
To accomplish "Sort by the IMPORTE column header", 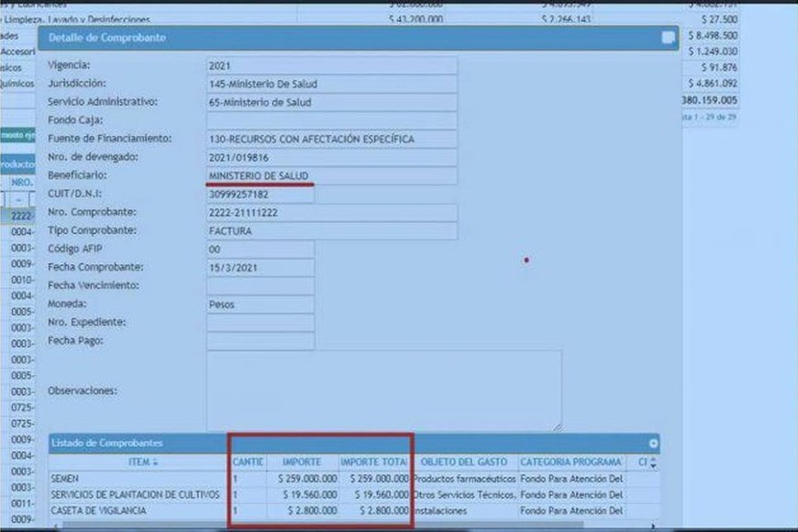I will (x=301, y=462).
